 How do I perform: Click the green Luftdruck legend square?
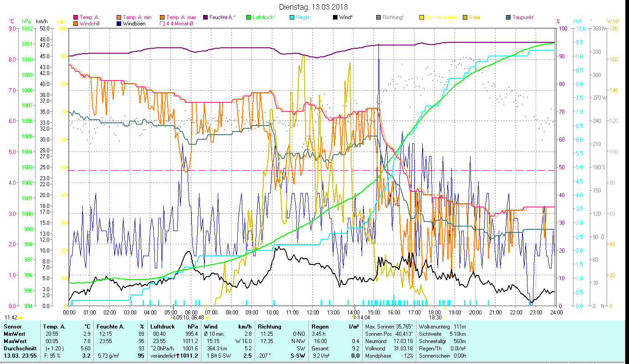[249, 18]
